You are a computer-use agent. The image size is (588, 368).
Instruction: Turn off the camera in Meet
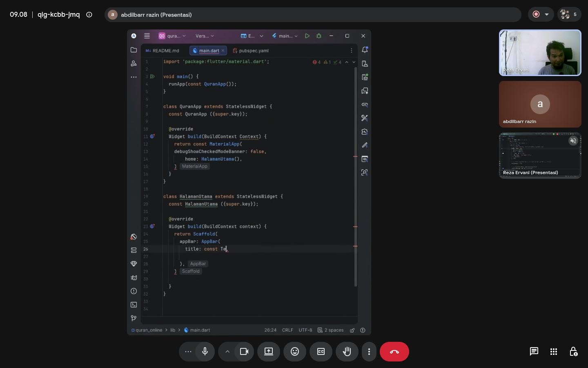tap(244, 352)
